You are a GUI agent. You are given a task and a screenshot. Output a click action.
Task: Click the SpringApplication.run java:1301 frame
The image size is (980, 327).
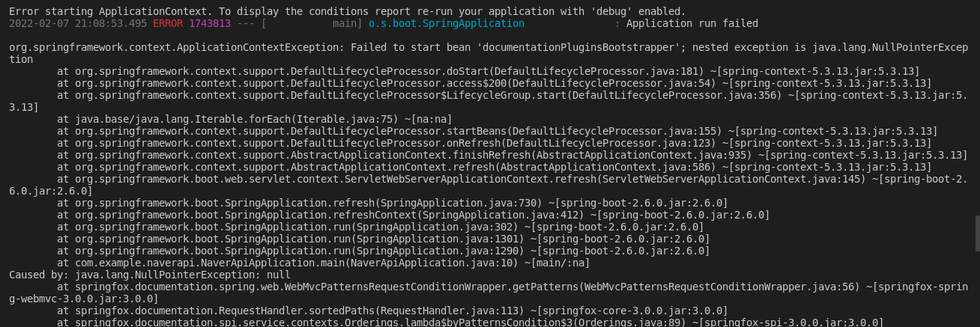[383, 239]
